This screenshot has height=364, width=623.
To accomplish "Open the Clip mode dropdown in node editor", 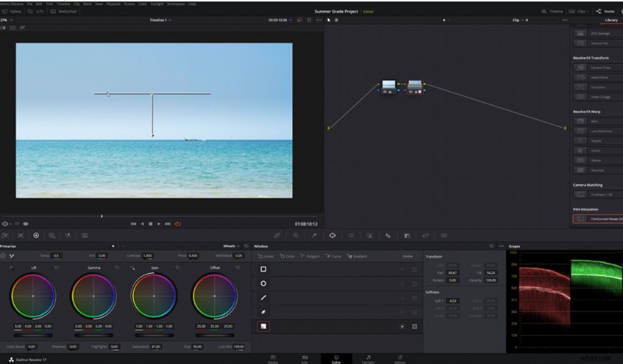I will 518,20.
